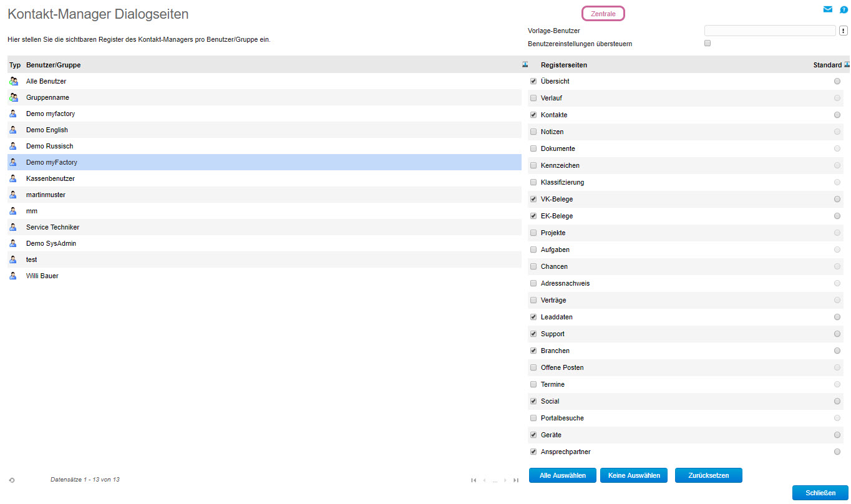Click the Schließen button
Image resolution: width=851 pixels, height=504 pixels.
[x=820, y=493]
